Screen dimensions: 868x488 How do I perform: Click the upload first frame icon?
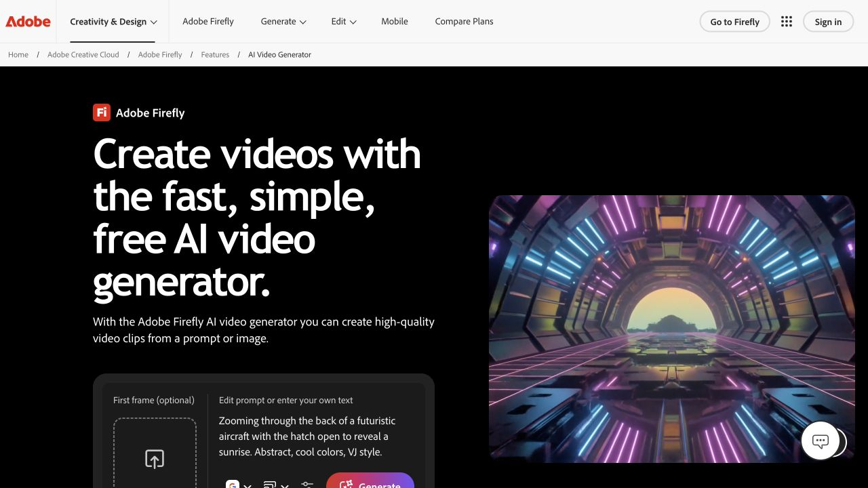tap(155, 459)
